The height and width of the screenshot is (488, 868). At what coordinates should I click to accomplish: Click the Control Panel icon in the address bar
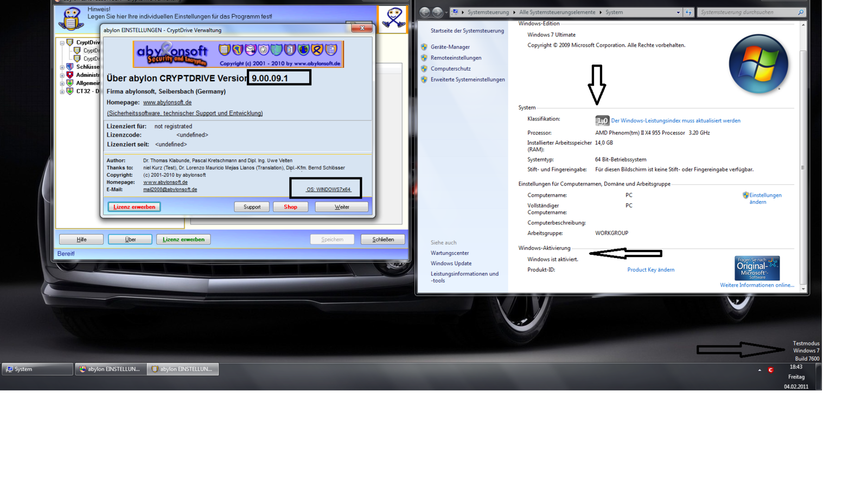pos(455,12)
